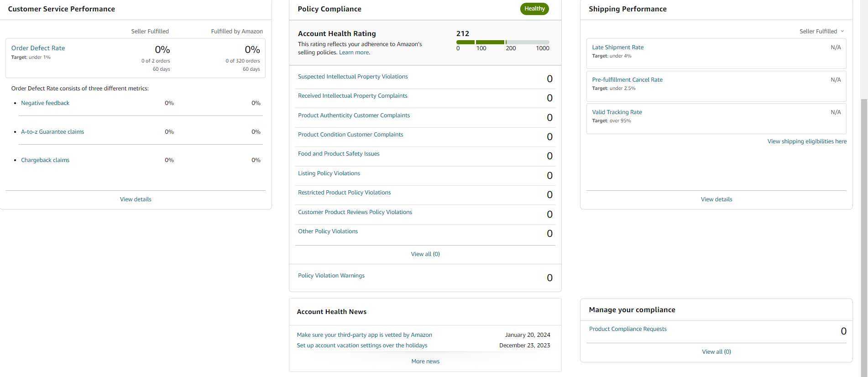
Task: Click Learn more about Account Health Rating
Action: tap(354, 52)
